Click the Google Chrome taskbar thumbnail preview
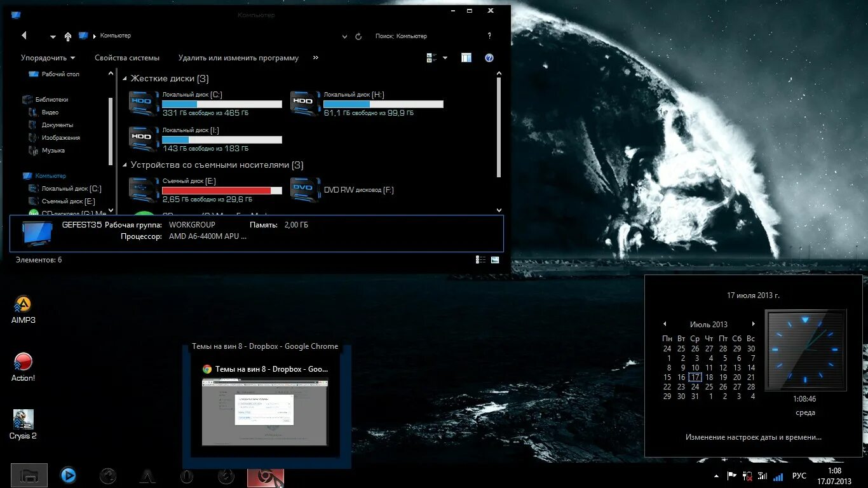 pyautogui.click(x=264, y=412)
